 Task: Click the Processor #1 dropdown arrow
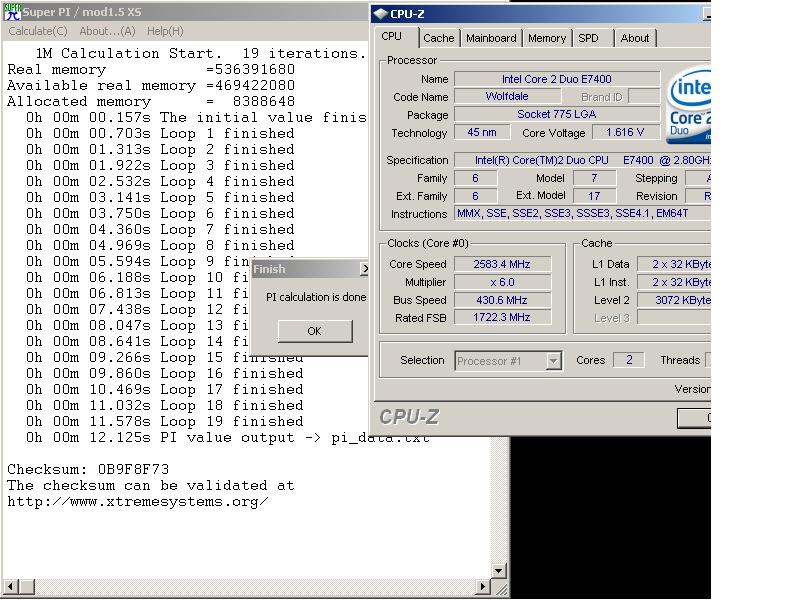[553, 361]
